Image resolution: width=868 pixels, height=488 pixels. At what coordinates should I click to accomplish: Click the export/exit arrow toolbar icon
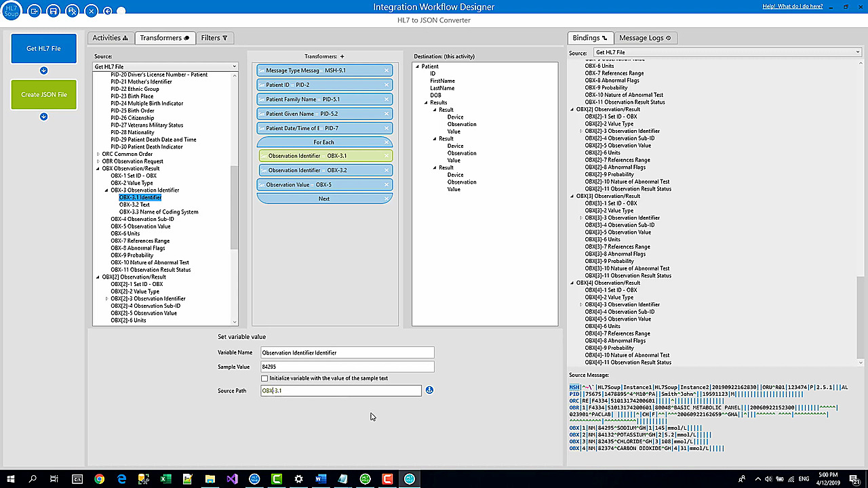click(35, 11)
